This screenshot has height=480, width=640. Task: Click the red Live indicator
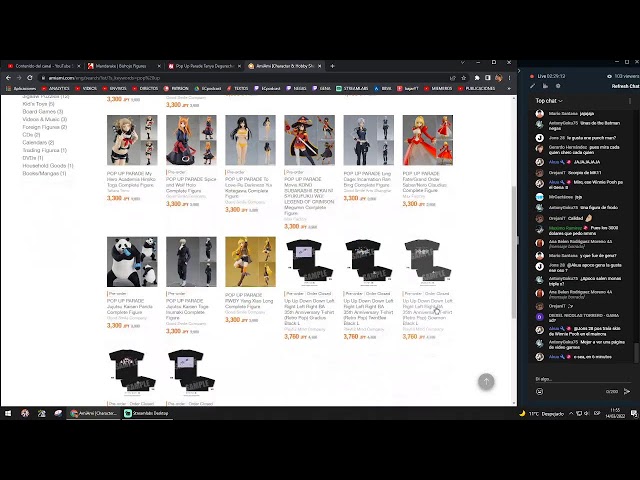tap(532, 76)
